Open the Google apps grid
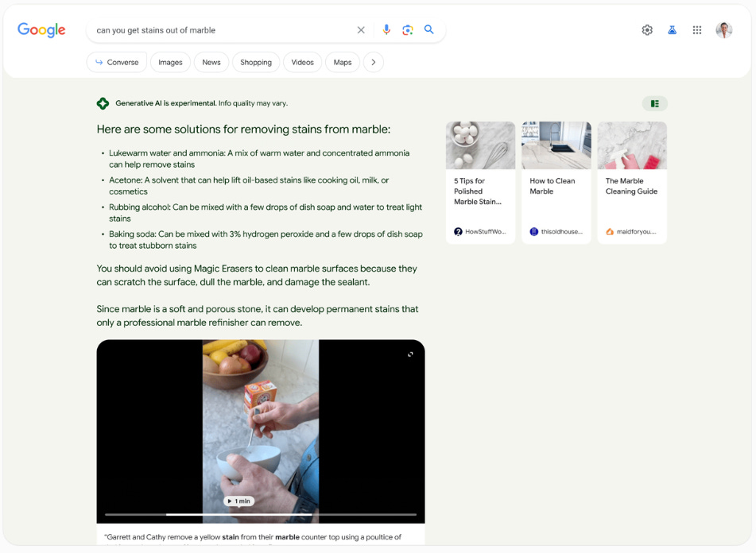This screenshot has height=553, width=756. pyautogui.click(x=696, y=30)
